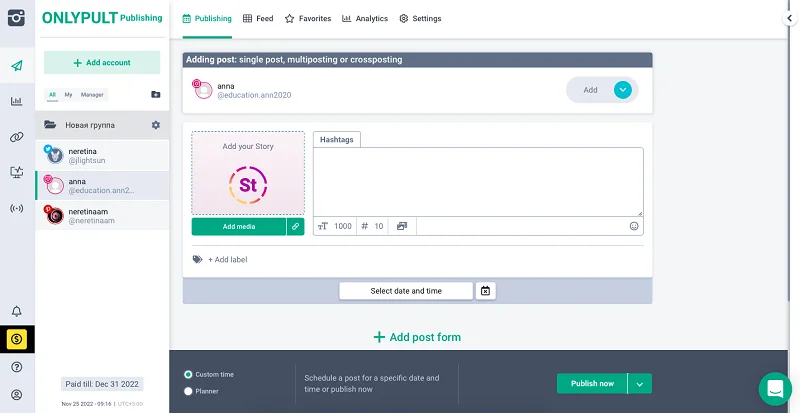Open the notifications bell icon
800x413 pixels.
(17, 311)
